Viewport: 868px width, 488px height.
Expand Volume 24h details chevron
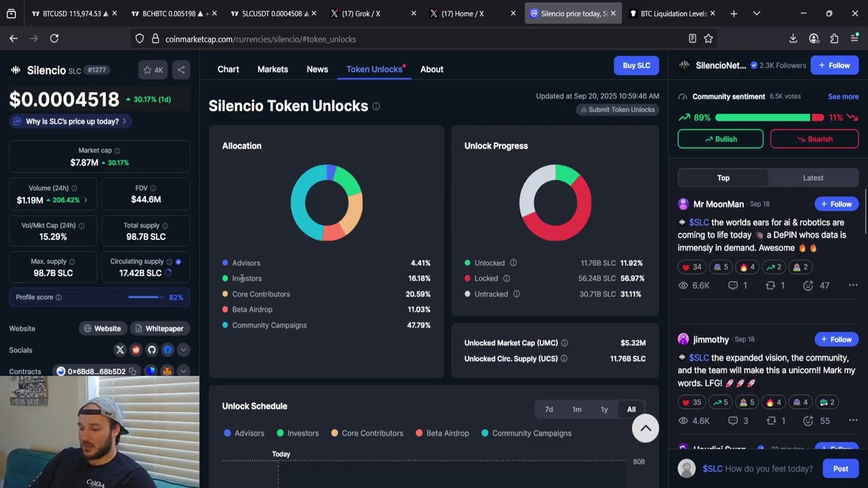coord(85,201)
